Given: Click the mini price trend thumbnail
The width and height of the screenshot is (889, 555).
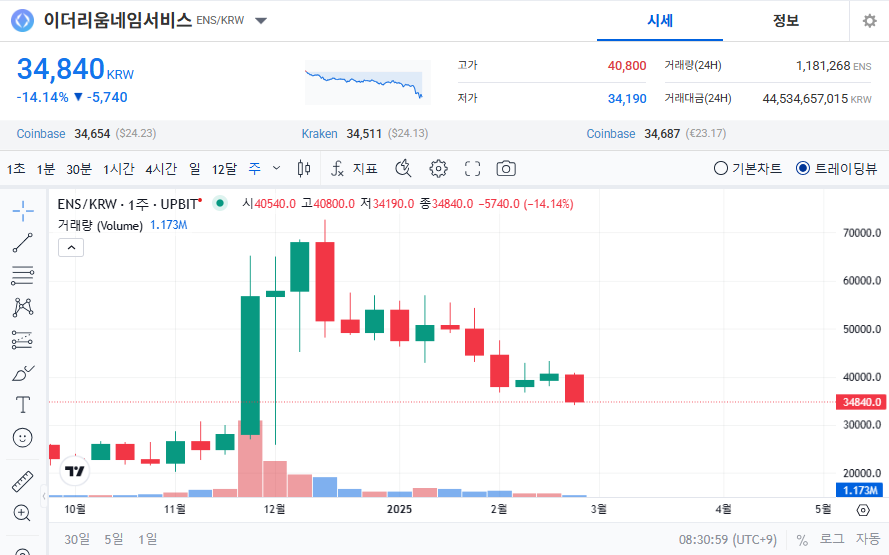Looking at the screenshot, I should click(x=367, y=82).
